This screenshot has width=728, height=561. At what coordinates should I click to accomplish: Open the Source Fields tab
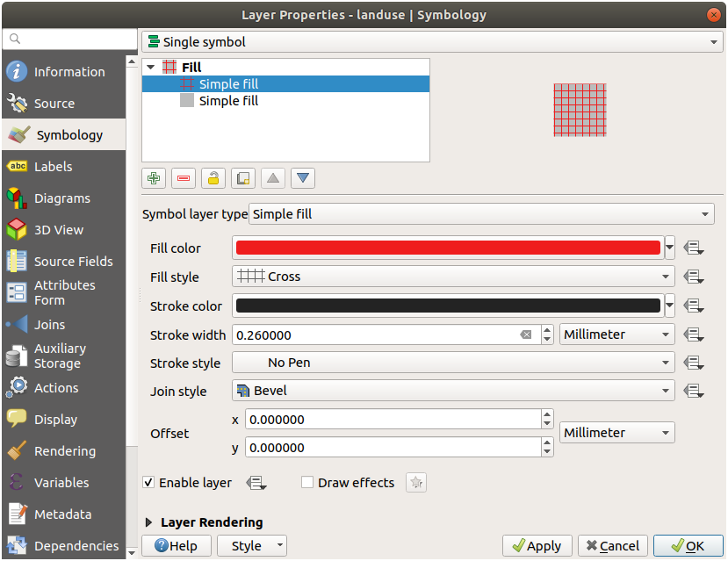point(73,262)
